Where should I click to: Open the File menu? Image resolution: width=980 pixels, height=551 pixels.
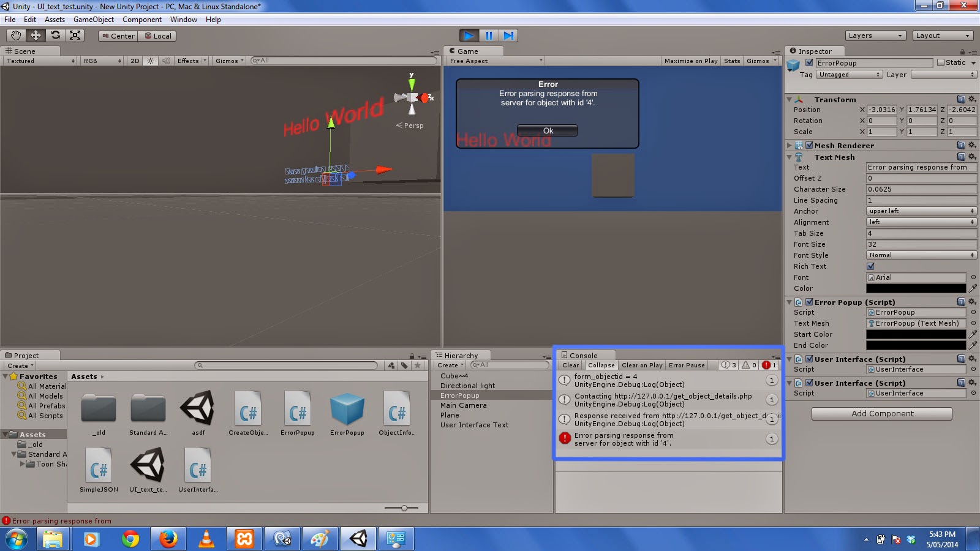(x=10, y=20)
